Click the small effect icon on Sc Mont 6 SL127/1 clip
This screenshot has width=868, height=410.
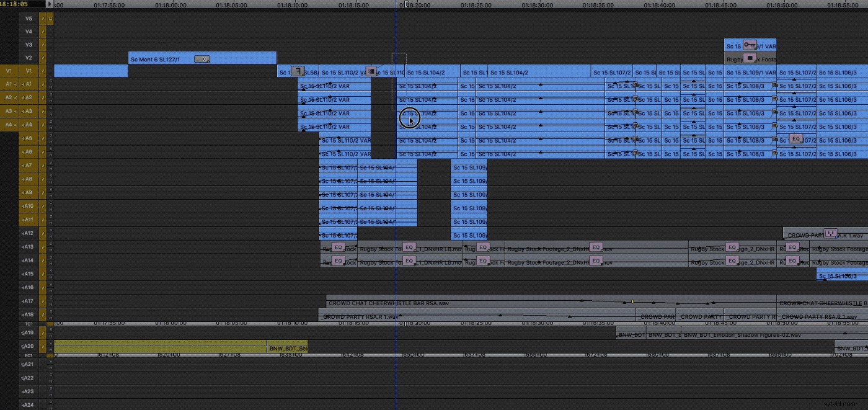202,59
